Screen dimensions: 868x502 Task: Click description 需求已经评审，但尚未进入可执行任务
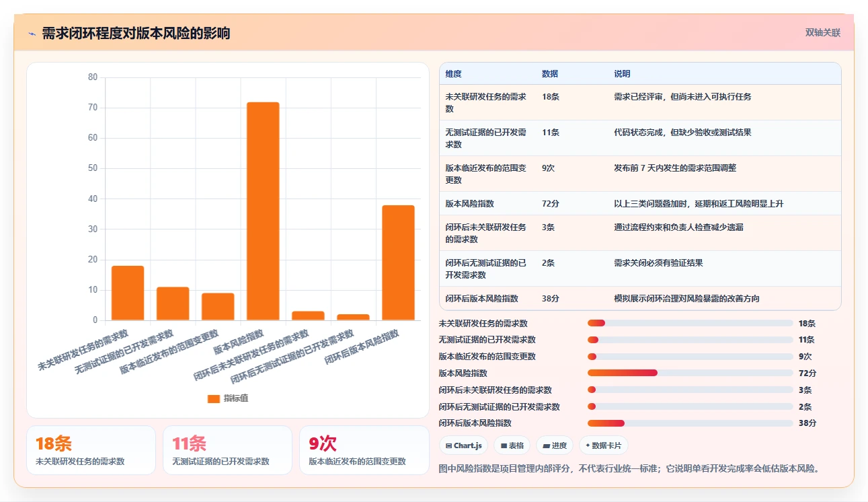pos(682,97)
